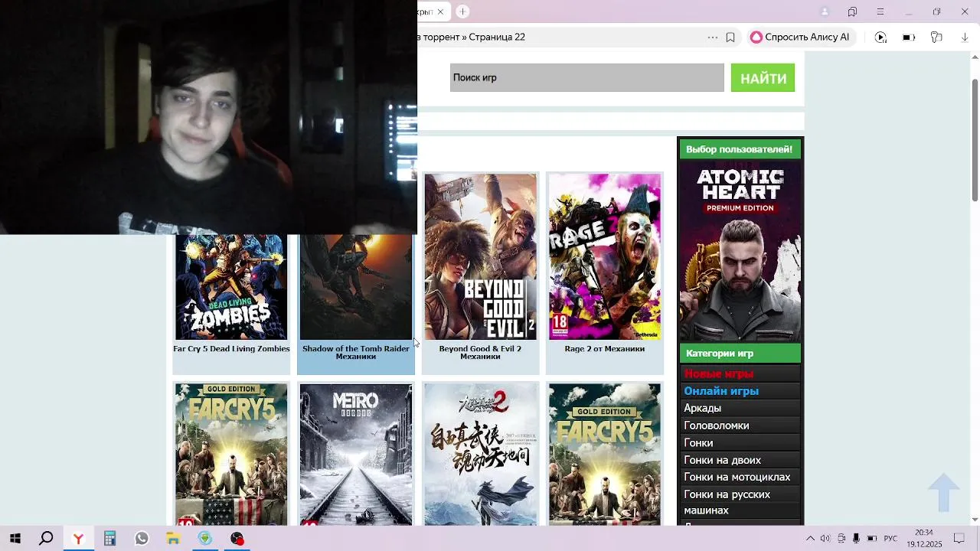Open the Shadow of the Tomb Raider link
980x551 pixels.
click(x=356, y=353)
